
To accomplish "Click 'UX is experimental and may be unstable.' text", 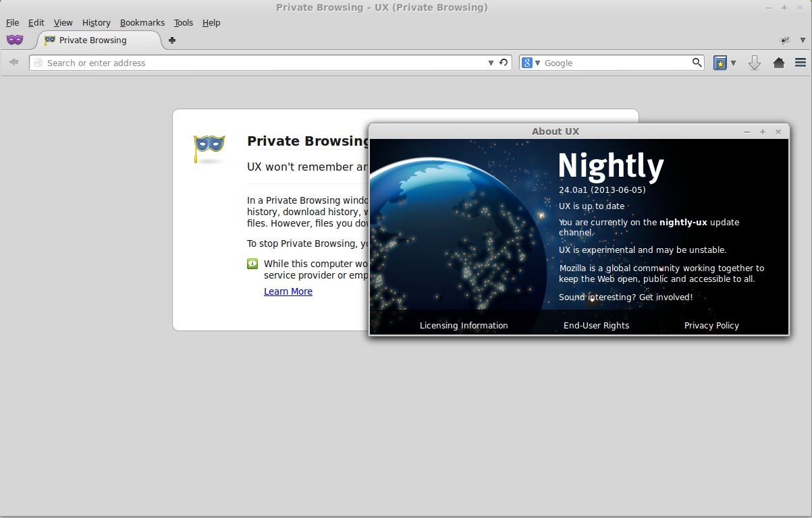I will (x=643, y=250).
